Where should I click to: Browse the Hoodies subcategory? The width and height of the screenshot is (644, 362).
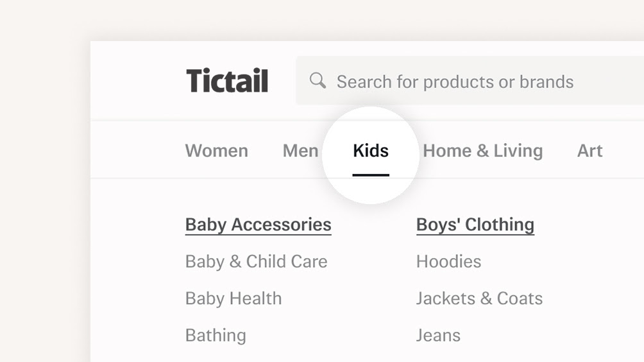448,262
